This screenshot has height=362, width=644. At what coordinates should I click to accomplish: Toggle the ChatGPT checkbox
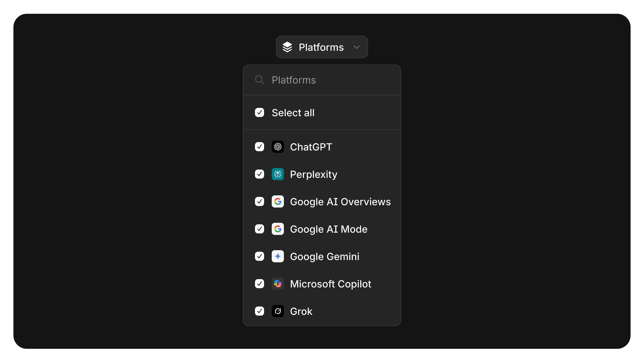click(259, 147)
